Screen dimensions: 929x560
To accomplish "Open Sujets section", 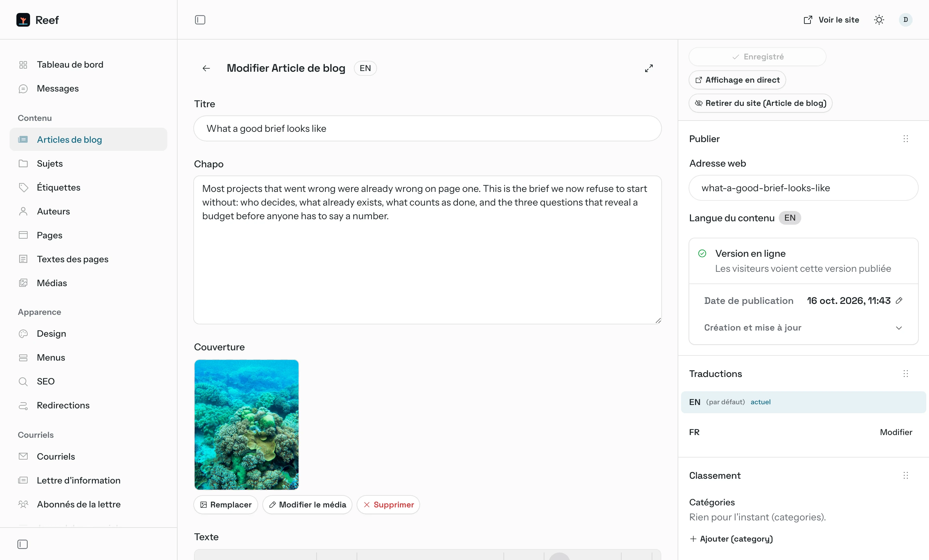I will click(88, 164).
